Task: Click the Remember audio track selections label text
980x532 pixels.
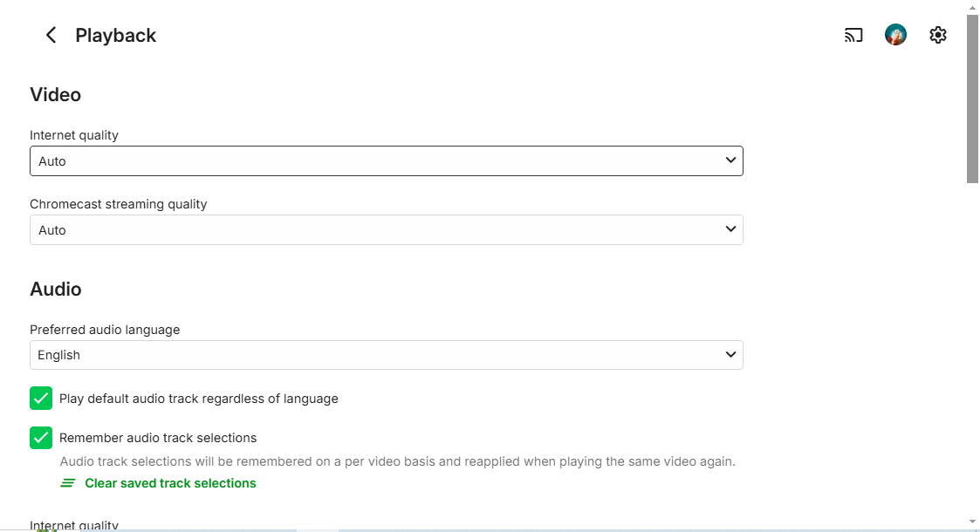Action: 158,438
